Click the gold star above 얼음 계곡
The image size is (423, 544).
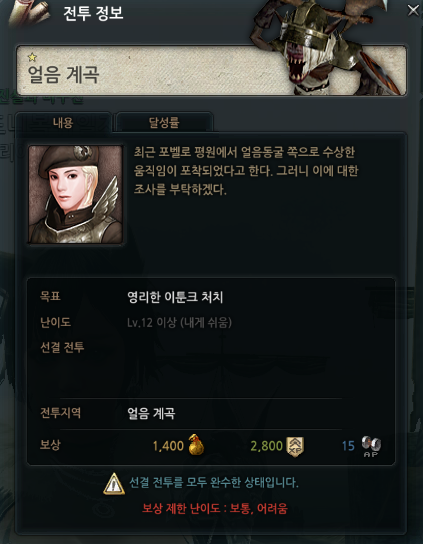tap(32, 57)
